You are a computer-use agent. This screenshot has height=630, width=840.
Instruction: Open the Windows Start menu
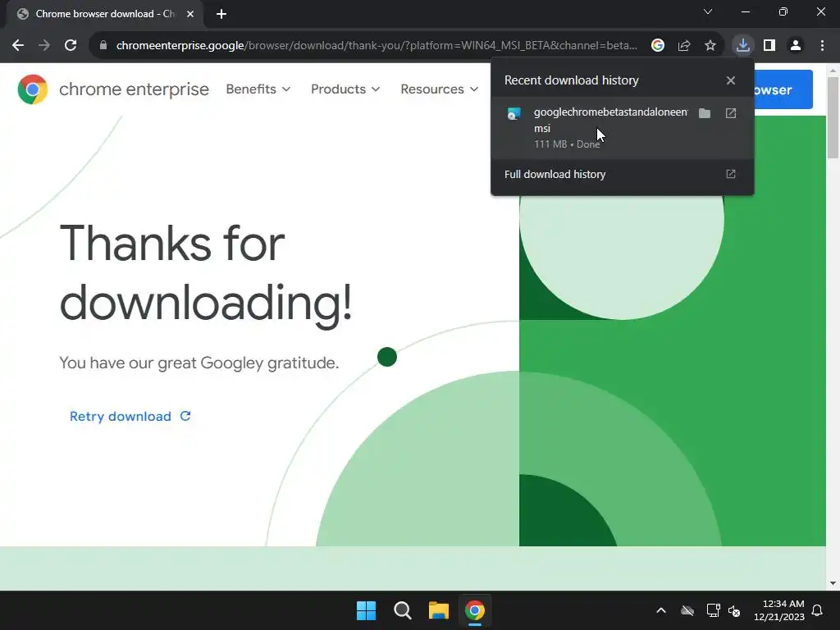click(x=367, y=610)
